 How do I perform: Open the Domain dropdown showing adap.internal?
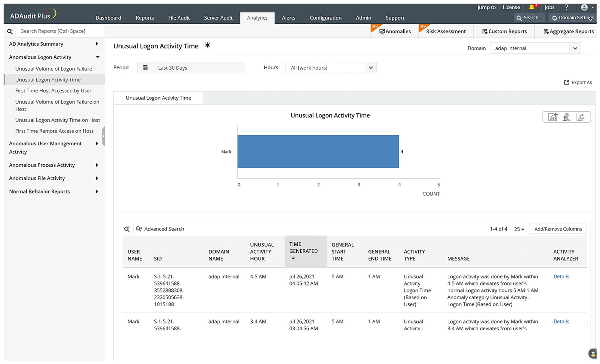click(x=535, y=48)
